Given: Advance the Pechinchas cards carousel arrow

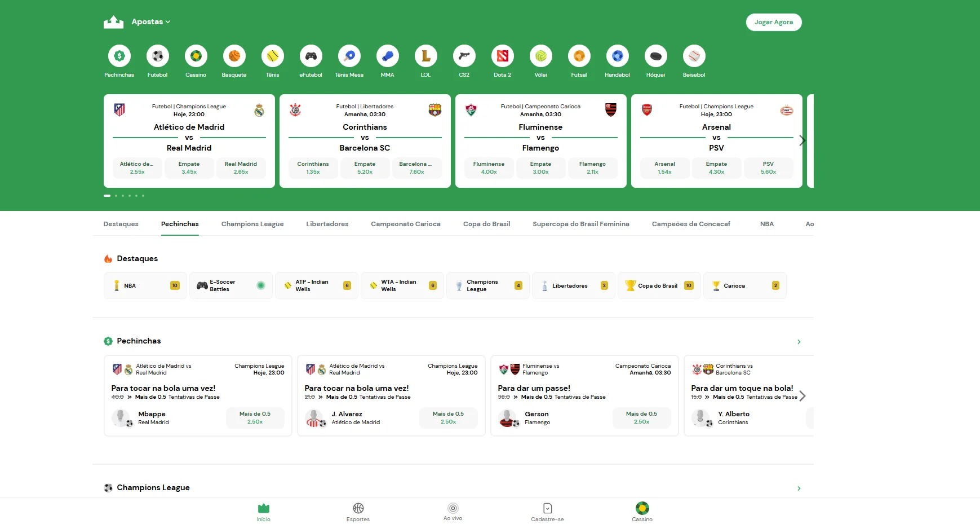Looking at the screenshot, I should click(x=802, y=396).
